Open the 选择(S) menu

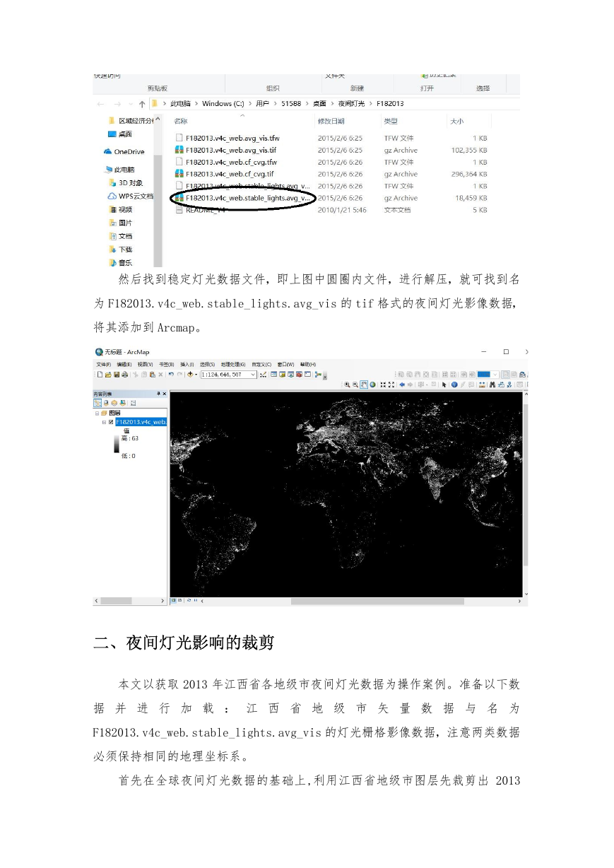[207, 365]
